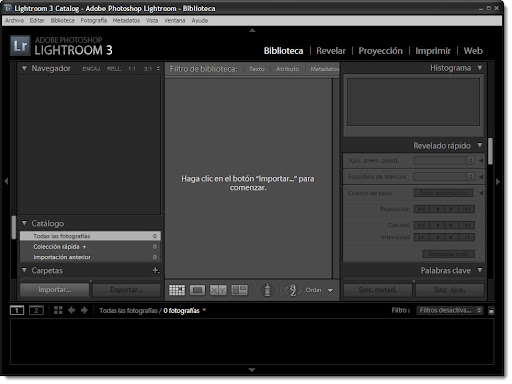This screenshot has width=512, height=384.
Task: Click Ajus. prees. guard. left arrow
Action: tap(481, 161)
